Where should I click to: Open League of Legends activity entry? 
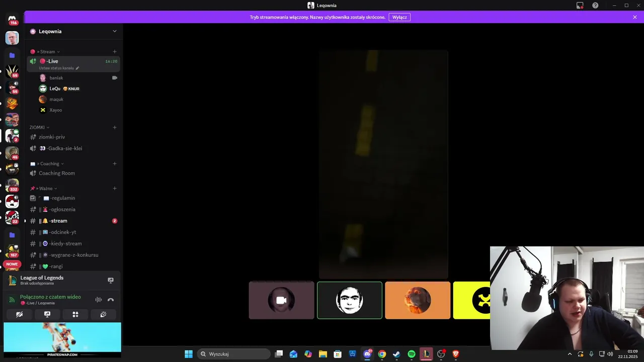42,280
